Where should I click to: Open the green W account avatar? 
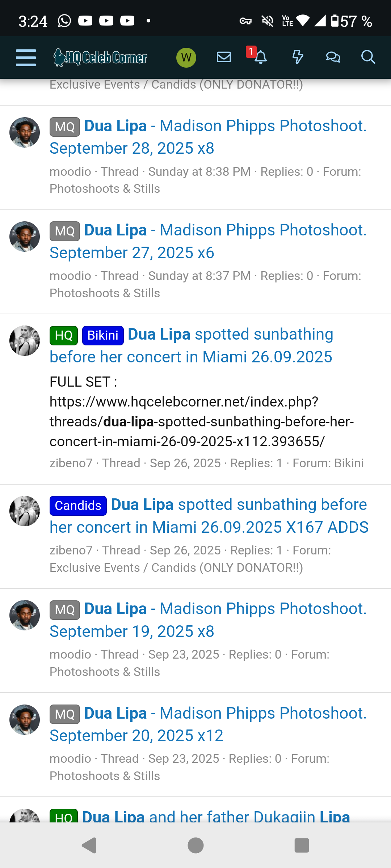186,58
